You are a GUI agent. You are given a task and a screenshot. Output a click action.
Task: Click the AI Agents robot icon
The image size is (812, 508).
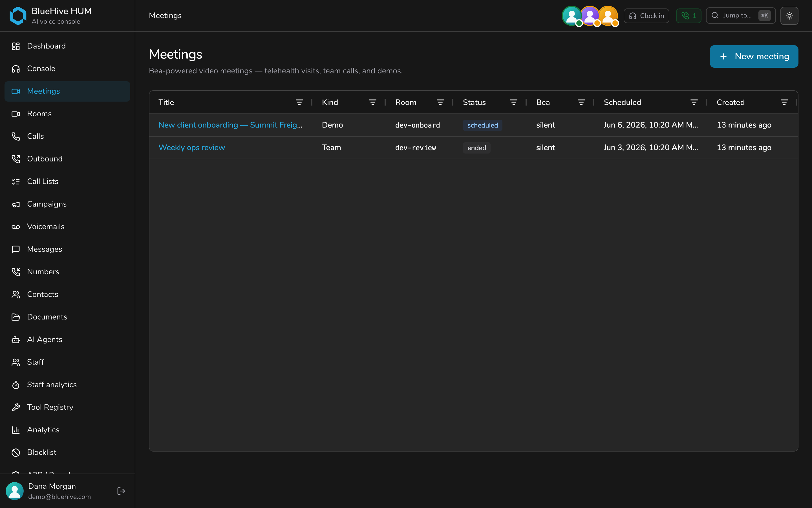click(x=16, y=340)
